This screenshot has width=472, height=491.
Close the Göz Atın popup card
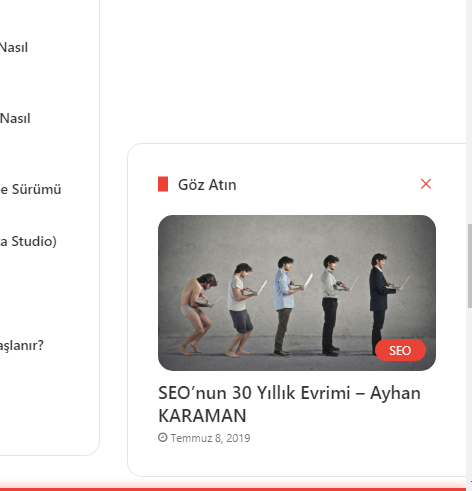coord(426,184)
